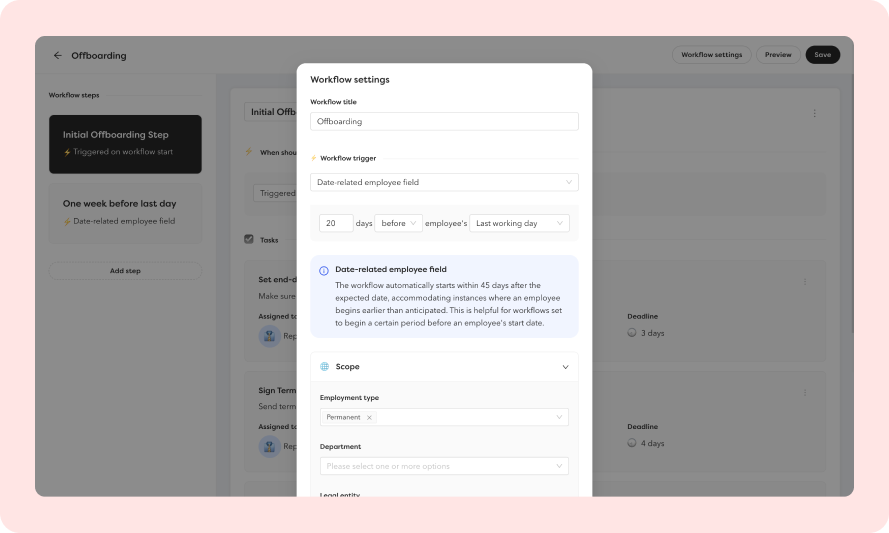Click the Triggered field in background step
The image size is (889, 533).
(275, 193)
